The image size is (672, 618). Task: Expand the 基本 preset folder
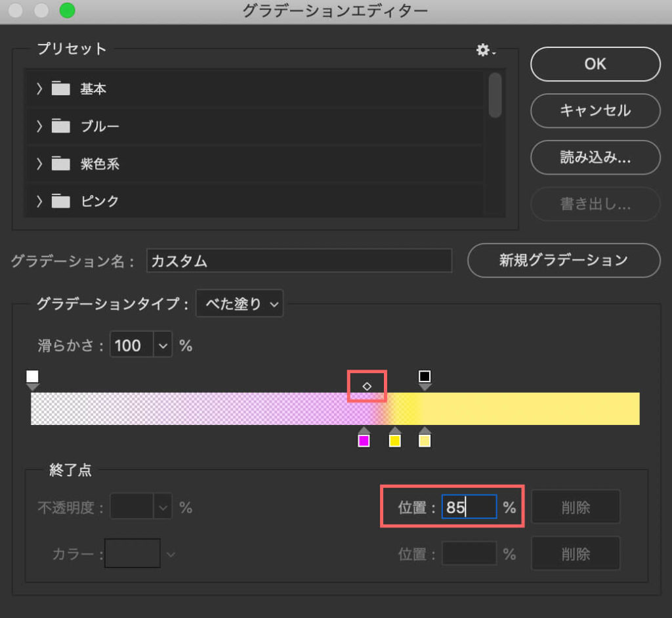39,89
